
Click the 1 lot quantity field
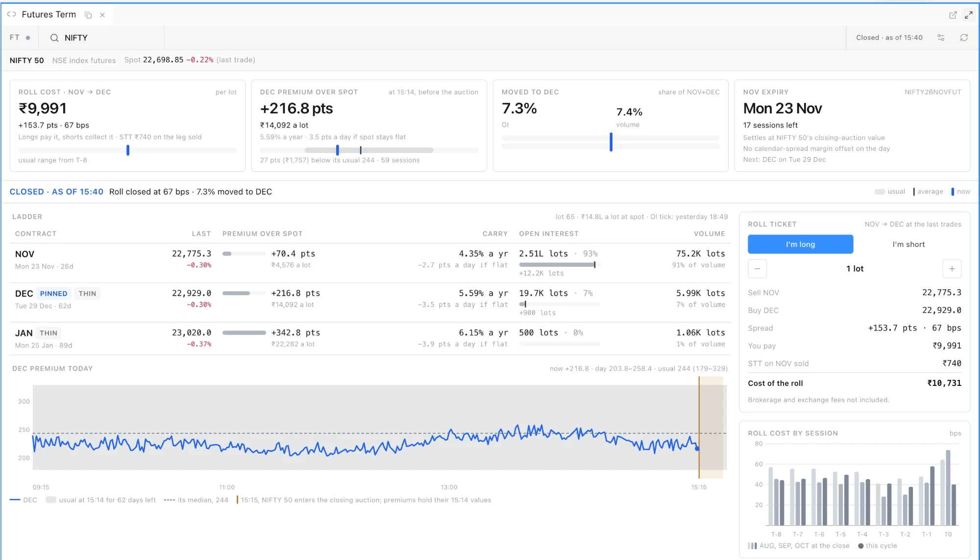855,269
